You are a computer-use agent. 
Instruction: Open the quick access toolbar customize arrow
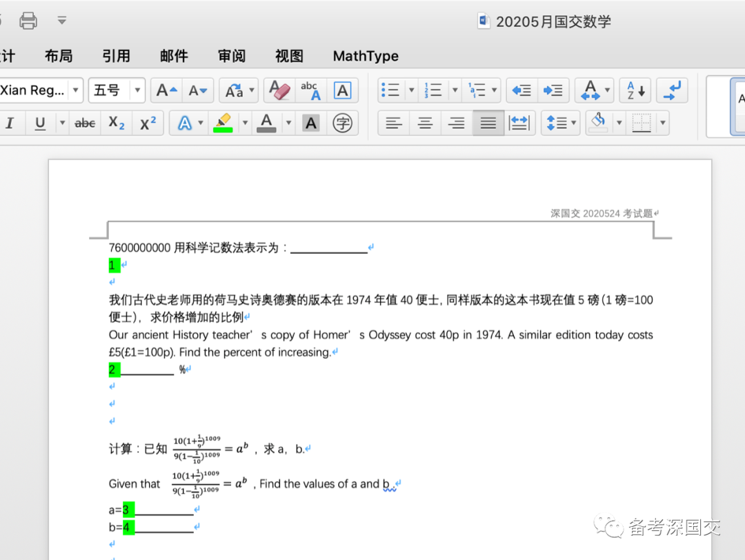62,21
